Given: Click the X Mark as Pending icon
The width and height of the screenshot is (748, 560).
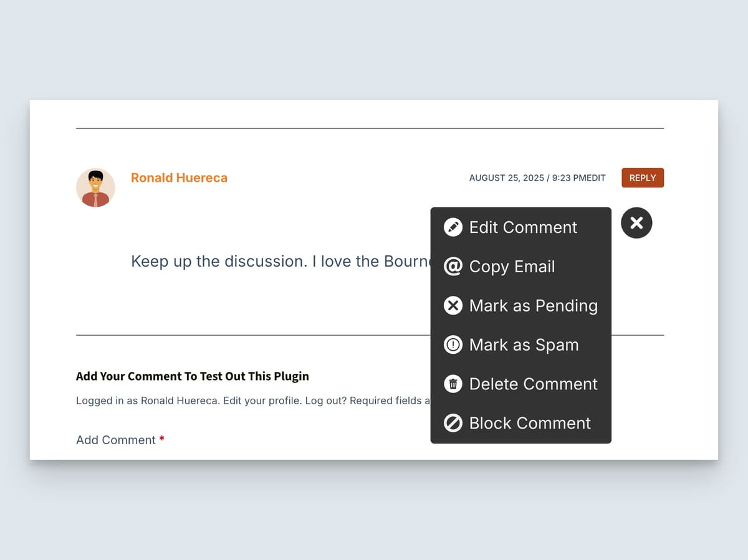Looking at the screenshot, I should 453,305.
